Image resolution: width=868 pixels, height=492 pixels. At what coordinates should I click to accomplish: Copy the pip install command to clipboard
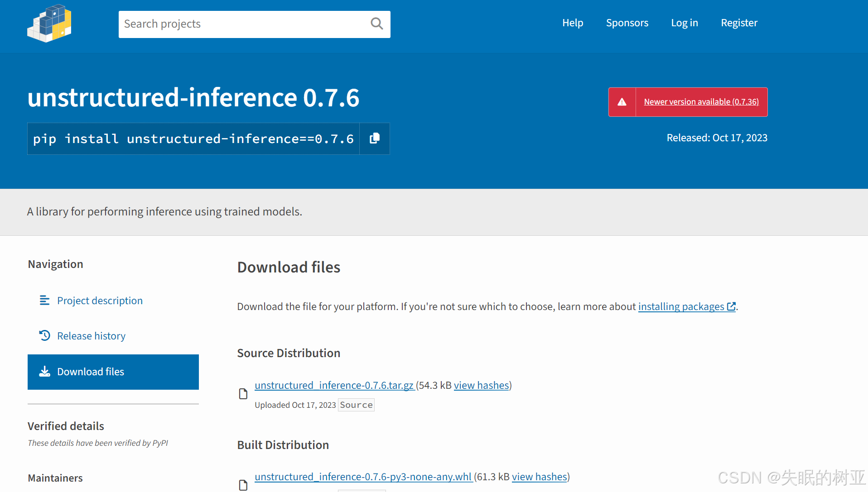[x=374, y=139]
